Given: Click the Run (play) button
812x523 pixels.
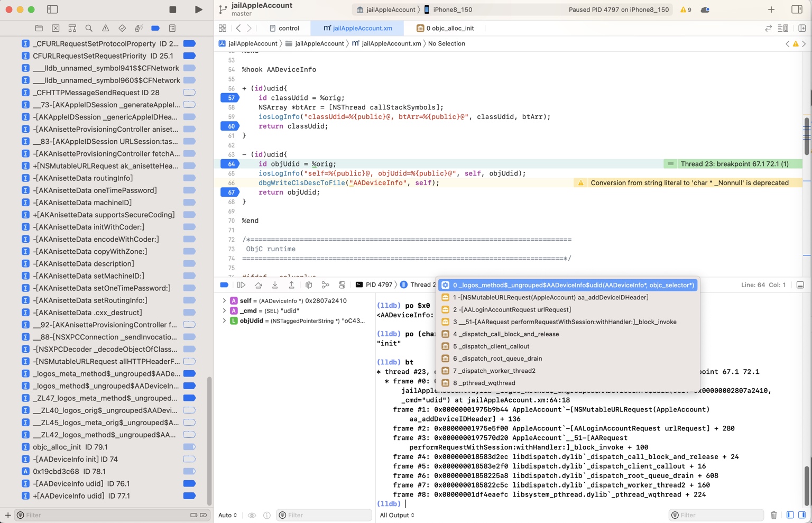Looking at the screenshot, I should 198,10.
